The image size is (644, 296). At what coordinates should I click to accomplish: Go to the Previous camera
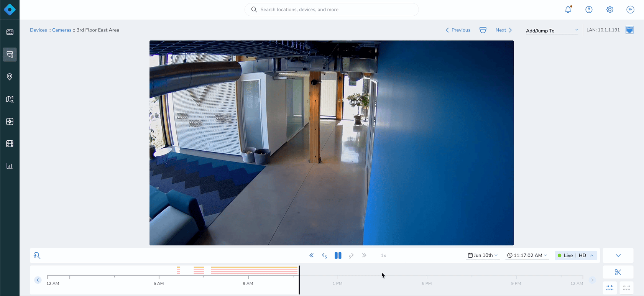pos(458,30)
